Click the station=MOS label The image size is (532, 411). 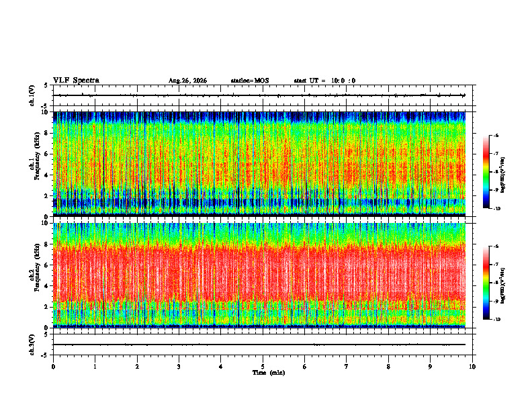(250, 81)
